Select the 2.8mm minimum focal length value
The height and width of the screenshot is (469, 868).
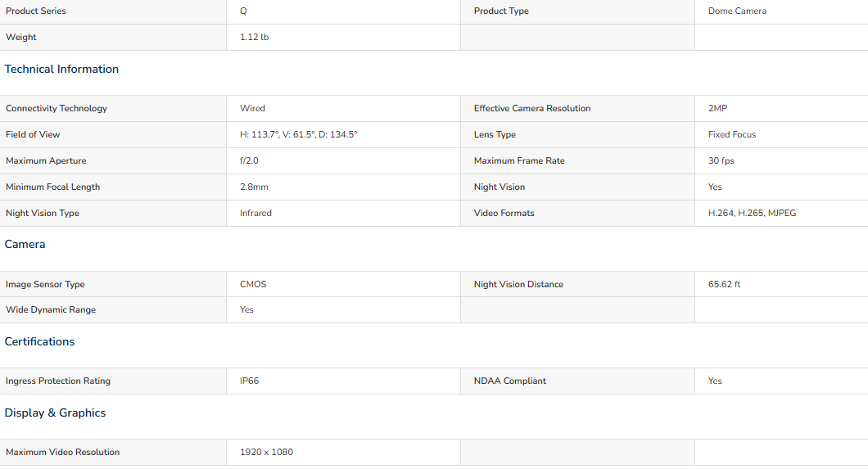coord(254,187)
